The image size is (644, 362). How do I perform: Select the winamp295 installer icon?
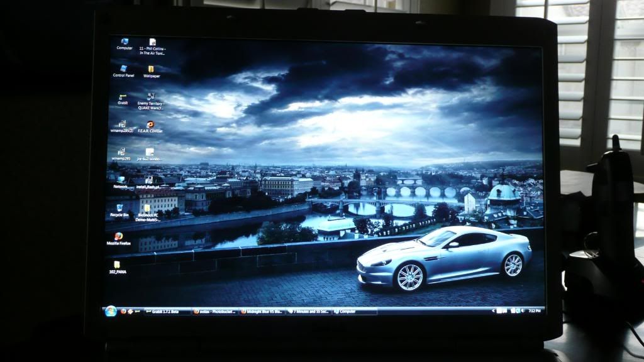(121, 155)
